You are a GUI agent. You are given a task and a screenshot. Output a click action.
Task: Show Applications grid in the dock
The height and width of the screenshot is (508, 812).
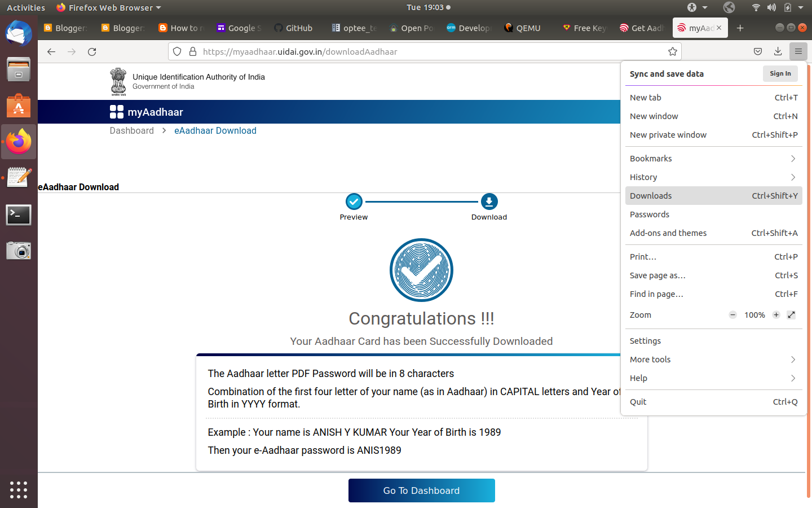click(x=19, y=489)
